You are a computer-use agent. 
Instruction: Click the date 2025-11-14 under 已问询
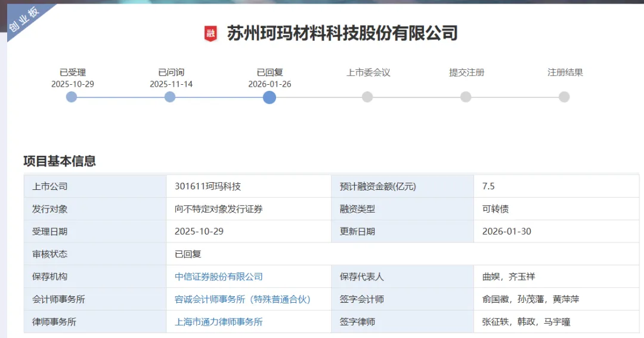(171, 84)
